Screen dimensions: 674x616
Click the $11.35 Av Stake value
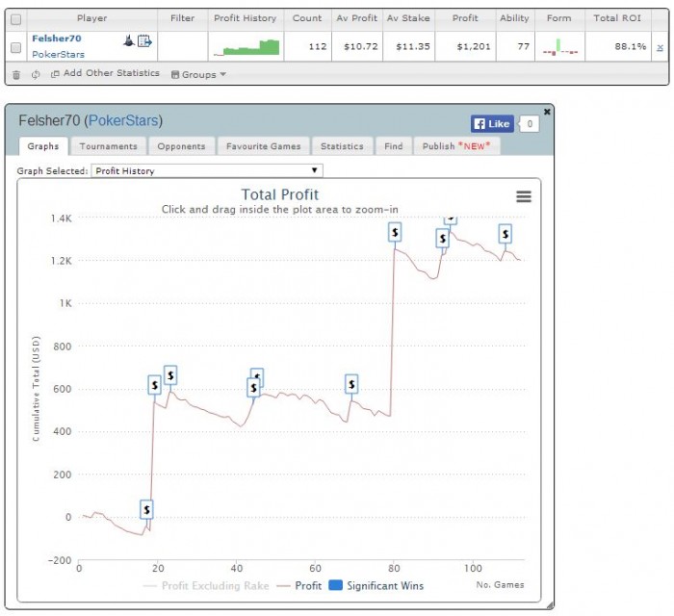click(413, 46)
